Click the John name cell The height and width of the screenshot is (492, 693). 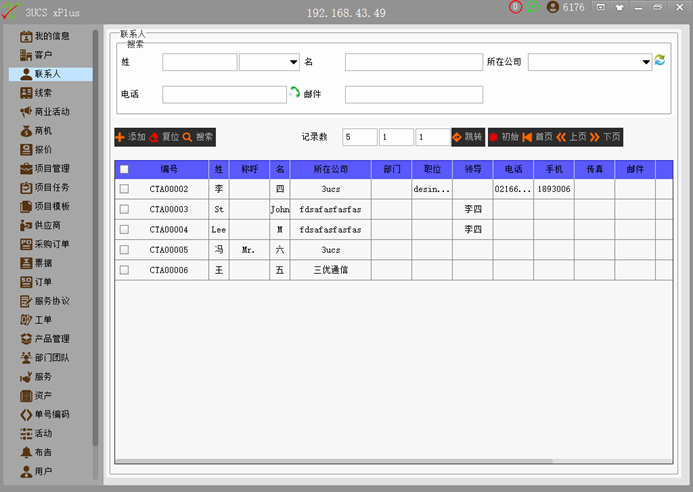click(x=280, y=209)
